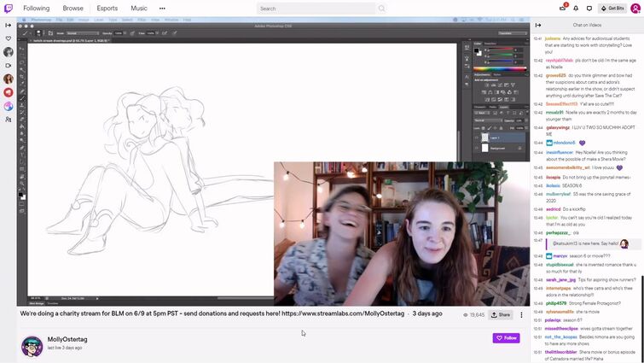Image resolution: width=644 pixels, height=363 pixels.
Task: Select the Zoom tool in Photoshop
Action: pyautogui.click(x=22, y=184)
